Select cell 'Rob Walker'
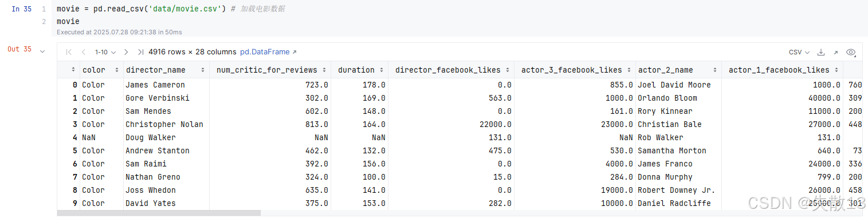 (x=661, y=137)
